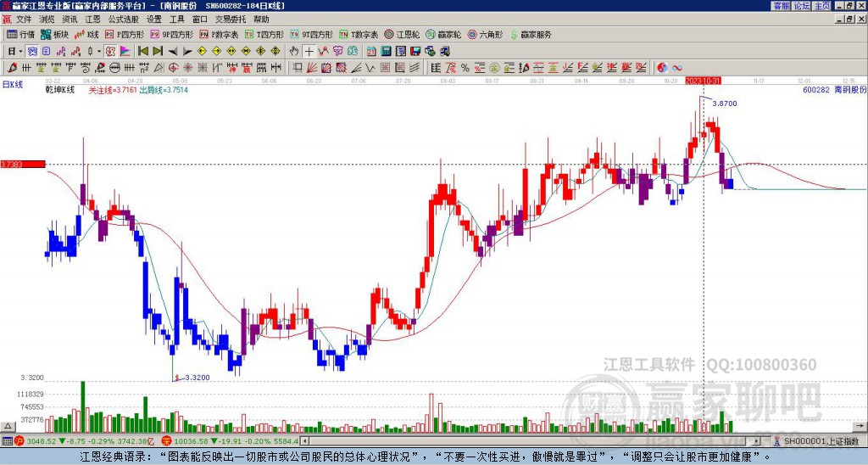Image resolution: width=868 pixels, height=465 pixels.
Task: Click the 论坛 forum button
Action: tap(802, 6)
